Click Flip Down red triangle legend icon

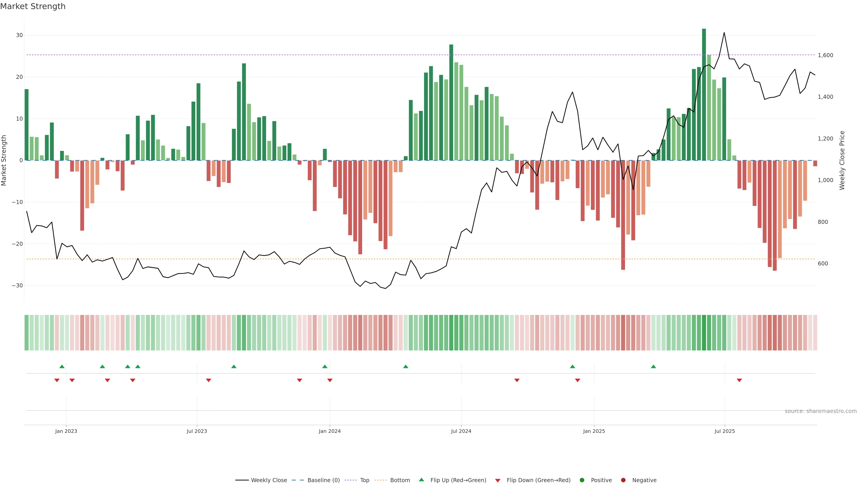click(x=498, y=481)
